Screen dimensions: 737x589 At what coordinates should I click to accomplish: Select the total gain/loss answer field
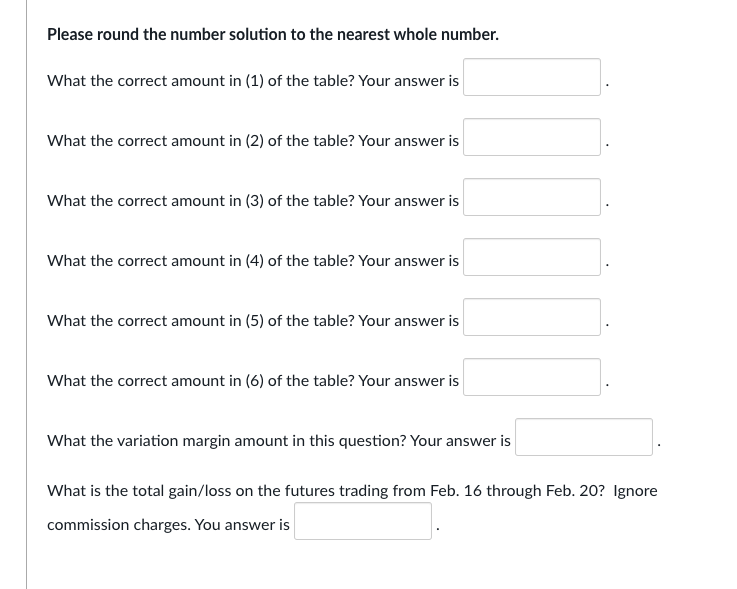[363, 521]
